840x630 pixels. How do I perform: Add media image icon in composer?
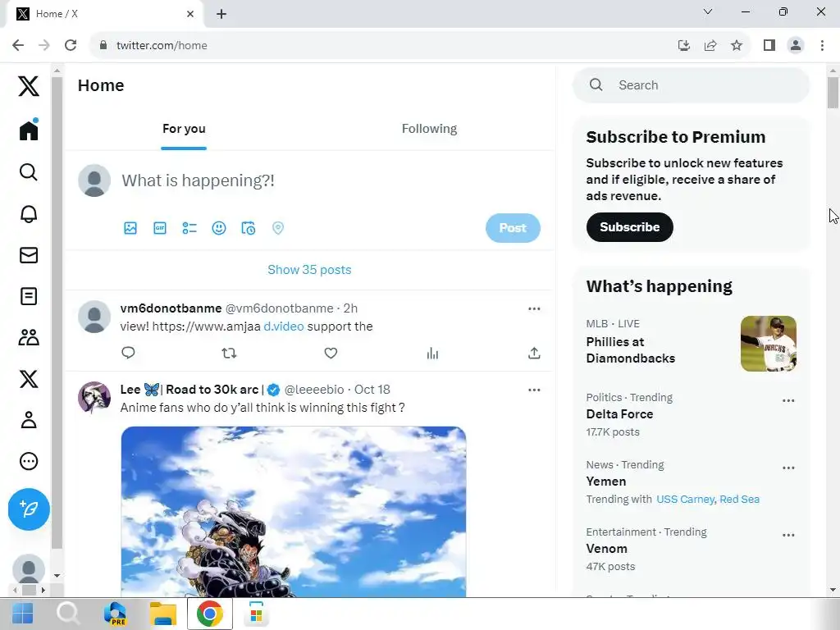(x=130, y=228)
